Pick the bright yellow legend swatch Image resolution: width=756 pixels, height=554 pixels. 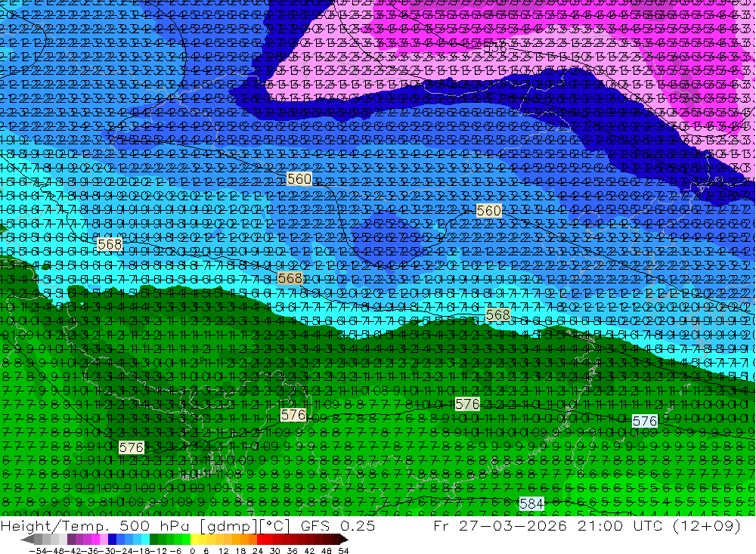coord(195,540)
